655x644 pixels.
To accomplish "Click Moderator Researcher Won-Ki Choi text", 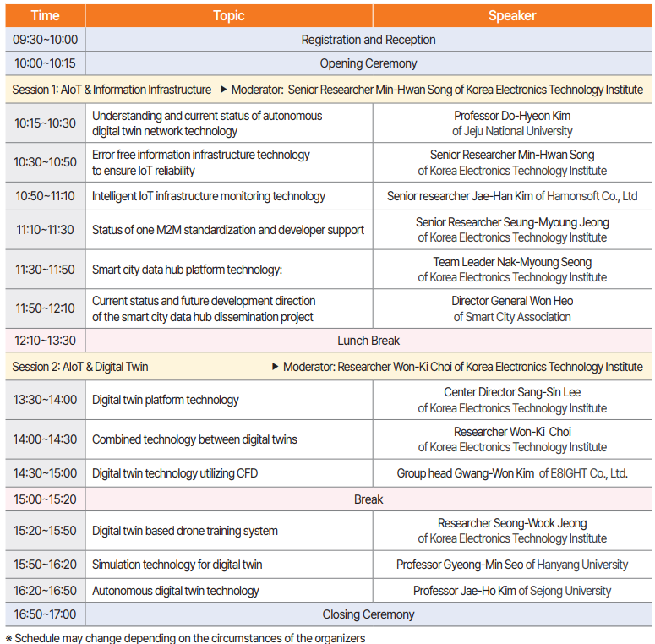I will click(x=463, y=367).
